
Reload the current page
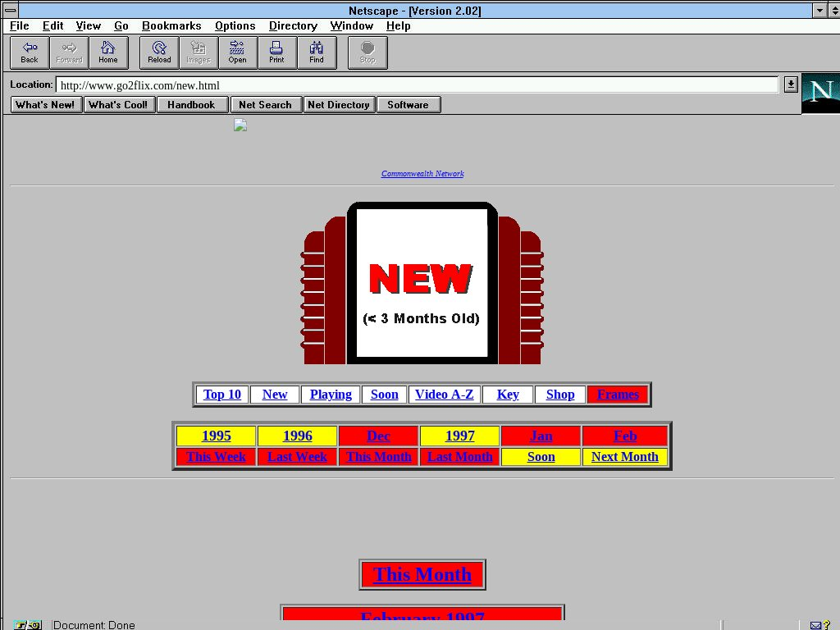point(159,52)
